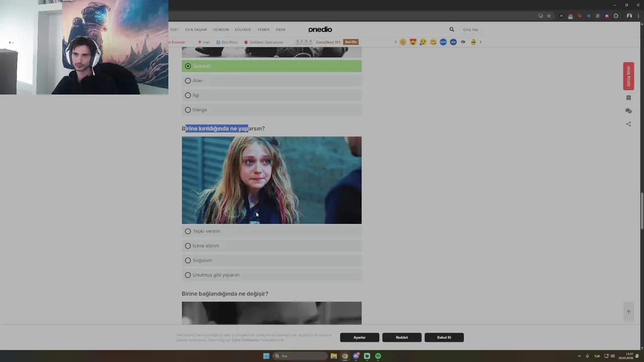Open comments icon in right sidebar

tap(628, 111)
